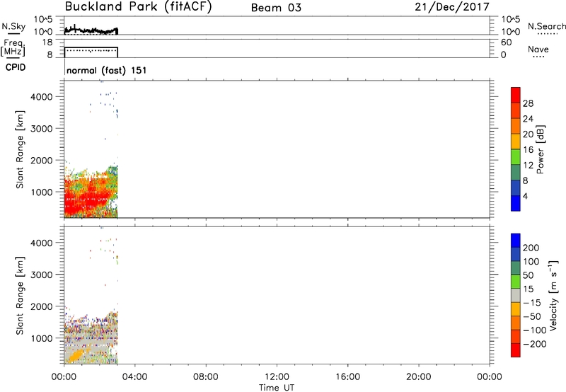The image size is (566, 392).
Task: Click 4000 tick label in power panel
Action: pyautogui.click(x=41, y=97)
